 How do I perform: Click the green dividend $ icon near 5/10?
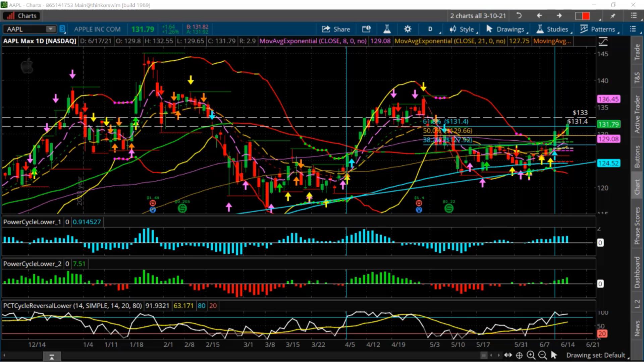449,208
